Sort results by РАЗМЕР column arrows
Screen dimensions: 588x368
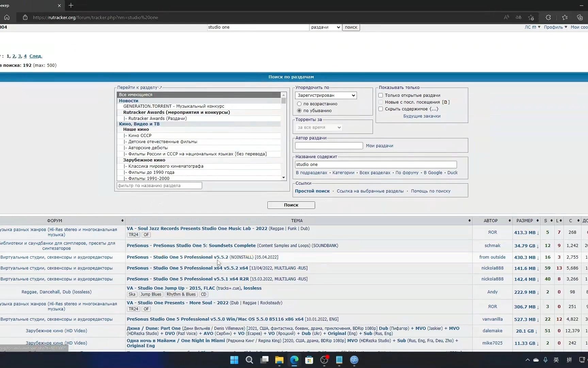point(538,220)
